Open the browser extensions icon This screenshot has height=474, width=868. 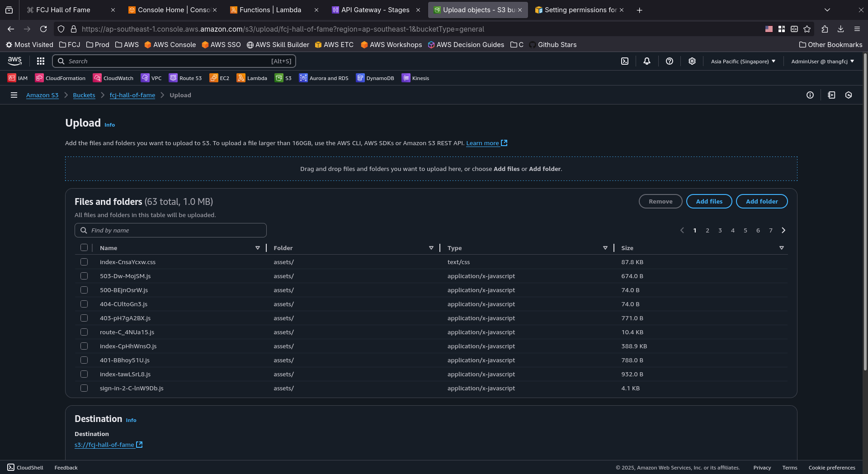[825, 29]
